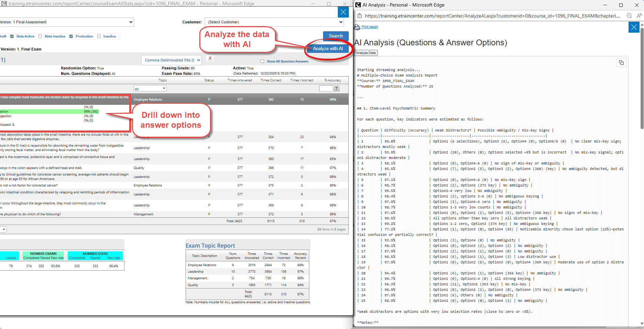Viewport: 644px width, 329px height.
Task: Click the zoom out icon in the address bar
Action: 629,15
